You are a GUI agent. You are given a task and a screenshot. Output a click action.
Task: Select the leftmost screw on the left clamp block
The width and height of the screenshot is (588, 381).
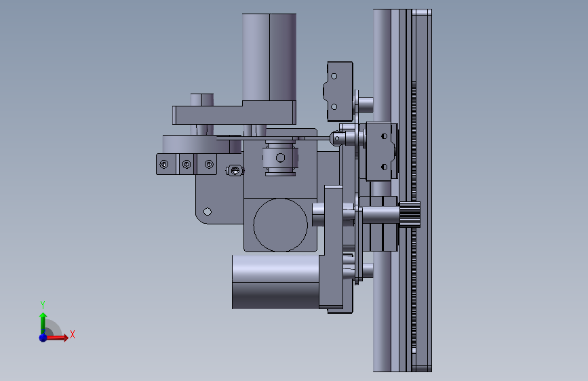164,164
